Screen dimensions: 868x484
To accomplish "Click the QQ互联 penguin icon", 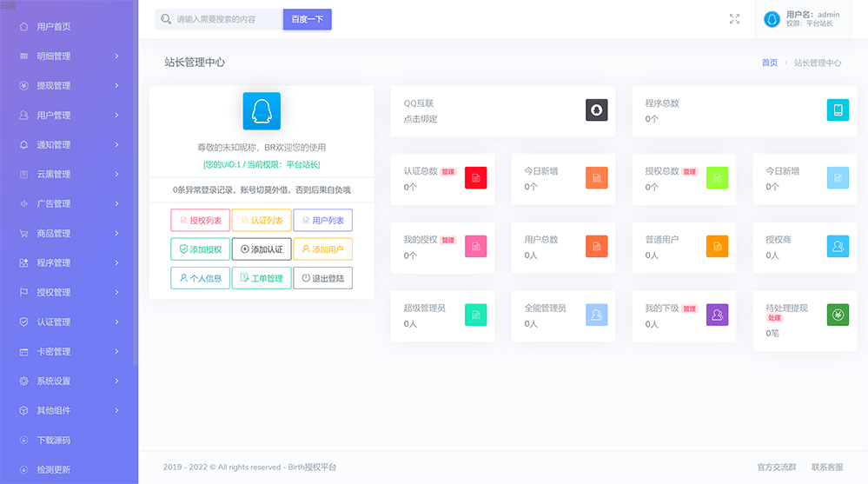I will click(597, 109).
